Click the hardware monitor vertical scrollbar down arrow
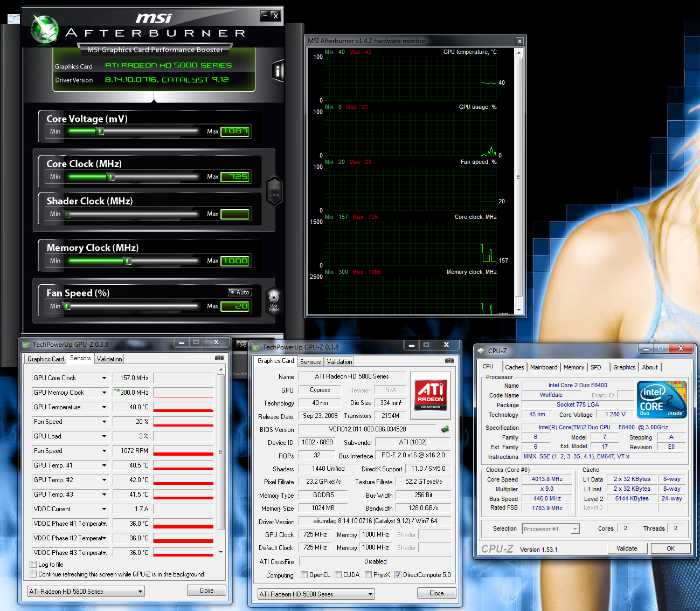Image resolution: width=700 pixels, height=611 pixels. tap(519, 310)
